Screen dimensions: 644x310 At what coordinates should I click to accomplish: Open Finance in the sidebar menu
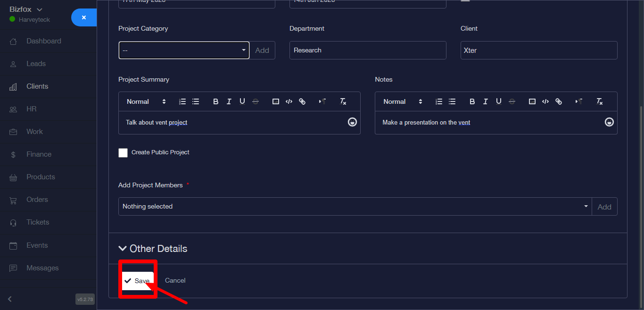39,154
